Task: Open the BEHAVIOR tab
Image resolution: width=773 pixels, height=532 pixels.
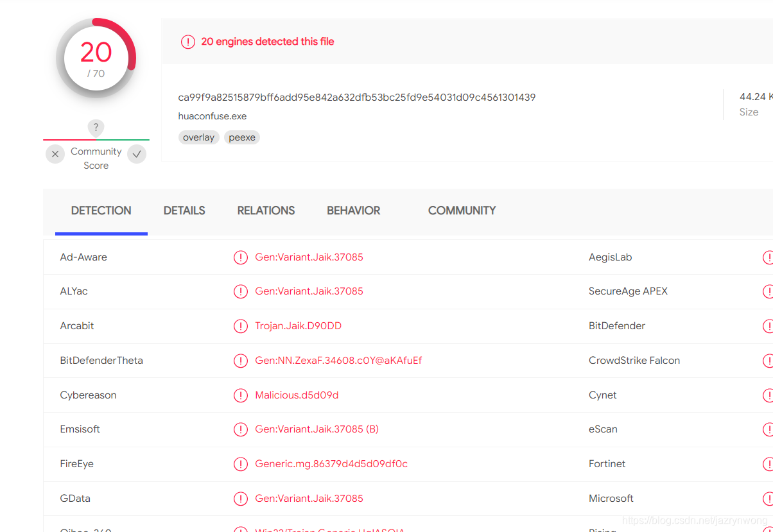Action: 353,210
